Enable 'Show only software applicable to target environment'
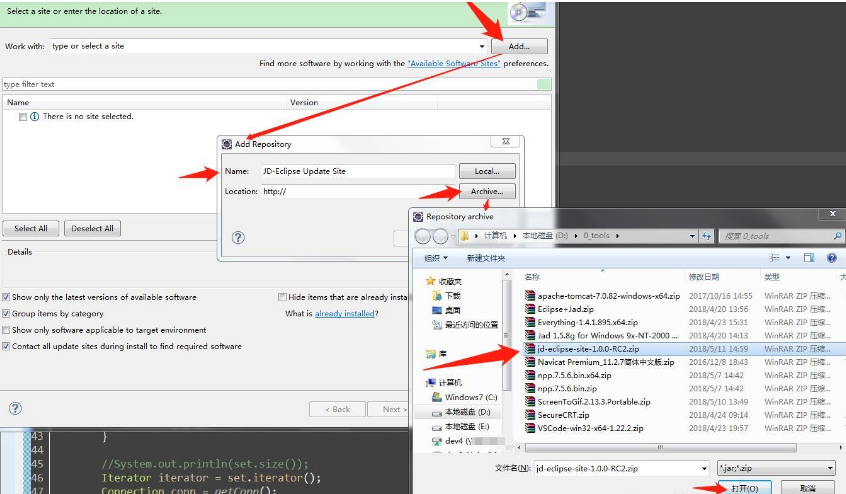This screenshot has height=494, width=846. 6,330
